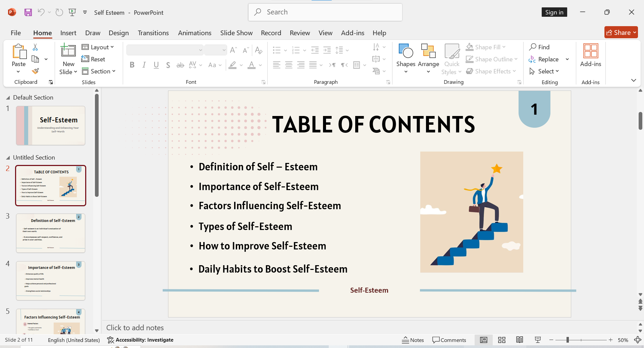Click the Share button
644x348 pixels.
click(621, 33)
